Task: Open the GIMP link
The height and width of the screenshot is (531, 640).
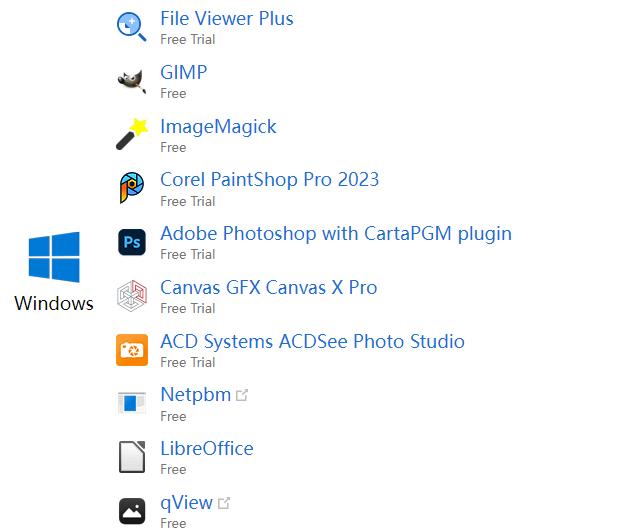Action: (183, 72)
